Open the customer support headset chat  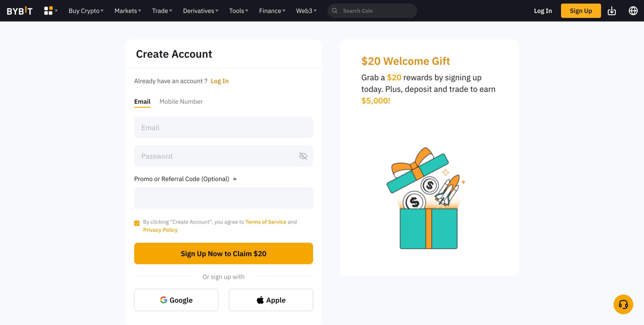[623, 304]
